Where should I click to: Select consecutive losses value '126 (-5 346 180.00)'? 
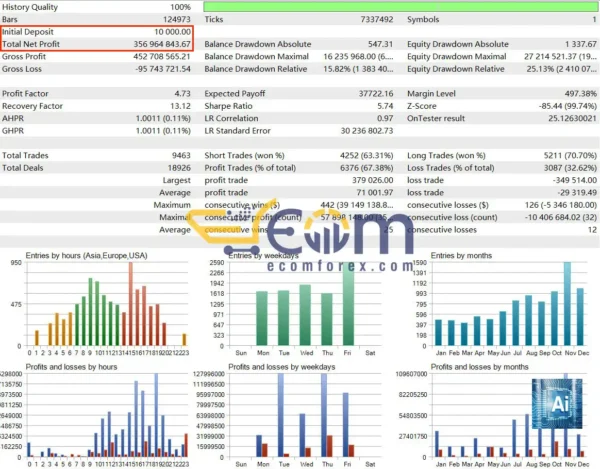pos(561,205)
